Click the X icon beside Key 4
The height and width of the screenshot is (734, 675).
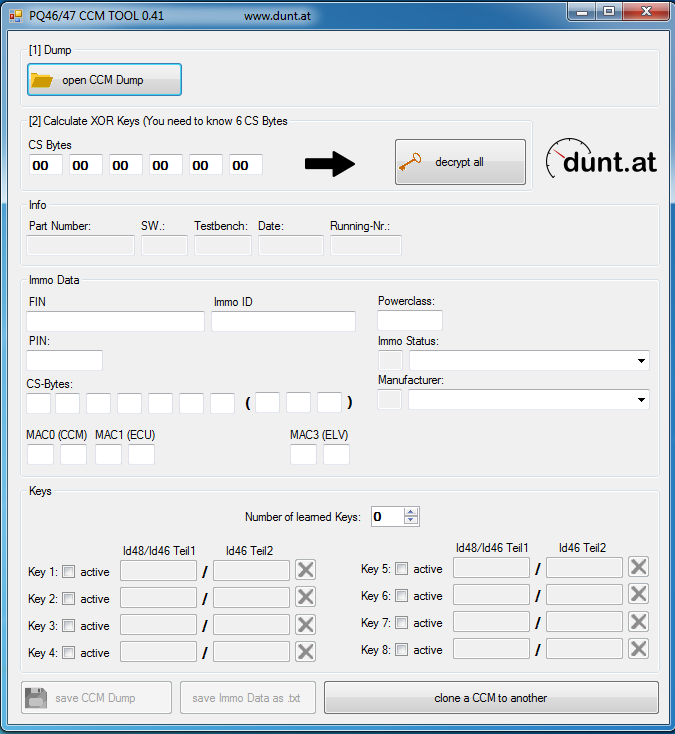[x=306, y=652]
